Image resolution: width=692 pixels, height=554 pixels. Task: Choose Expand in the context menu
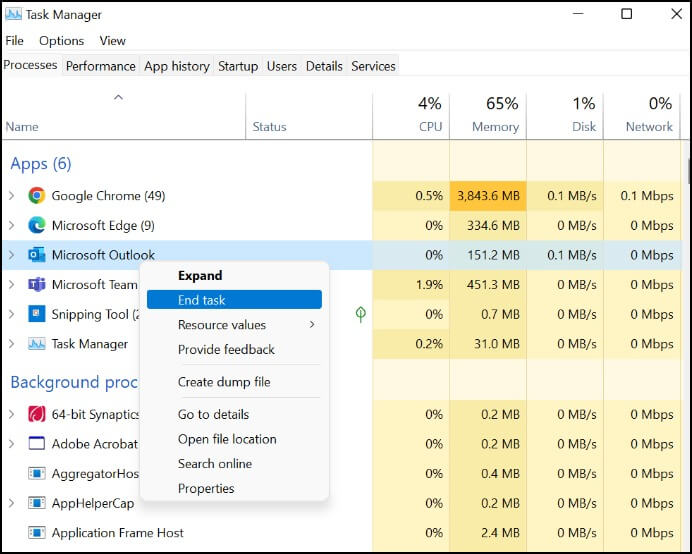234,275
